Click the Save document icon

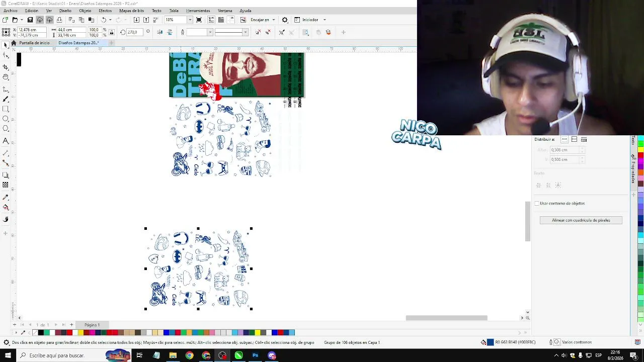pyautogui.click(x=30, y=20)
